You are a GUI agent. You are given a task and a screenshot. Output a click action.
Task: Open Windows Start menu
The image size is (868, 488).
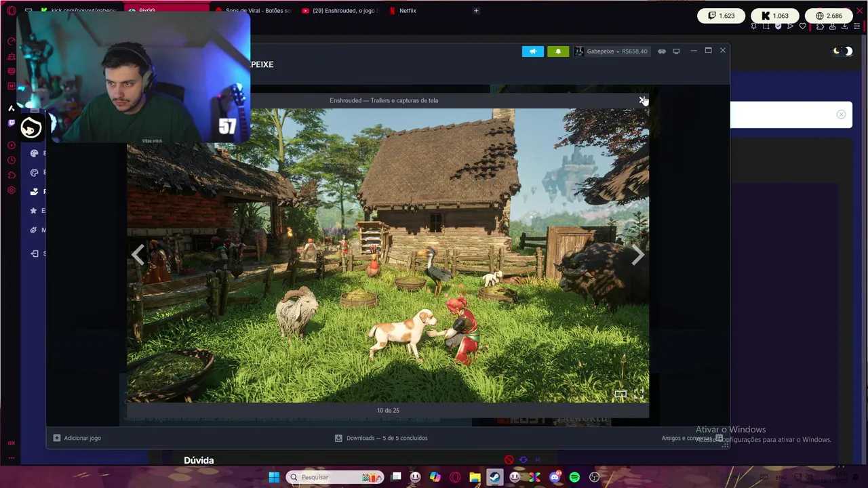pyautogui.click(x=274, y=477)
